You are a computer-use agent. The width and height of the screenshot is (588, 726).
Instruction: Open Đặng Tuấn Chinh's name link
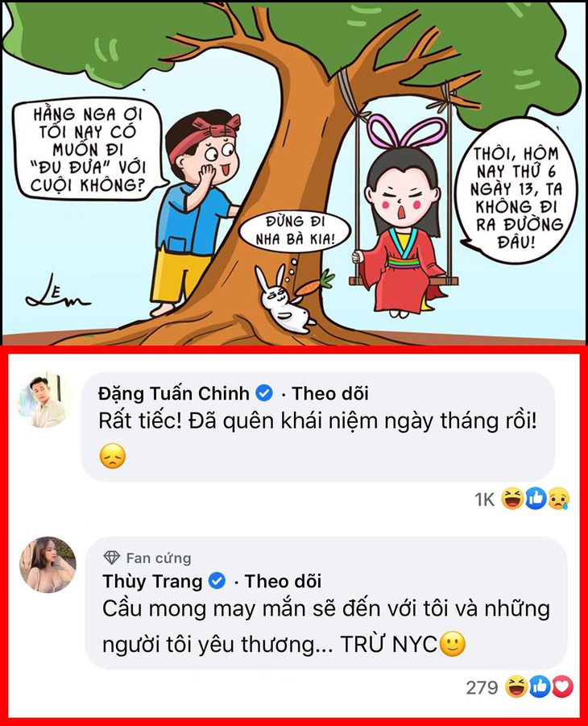pos(174,393)
